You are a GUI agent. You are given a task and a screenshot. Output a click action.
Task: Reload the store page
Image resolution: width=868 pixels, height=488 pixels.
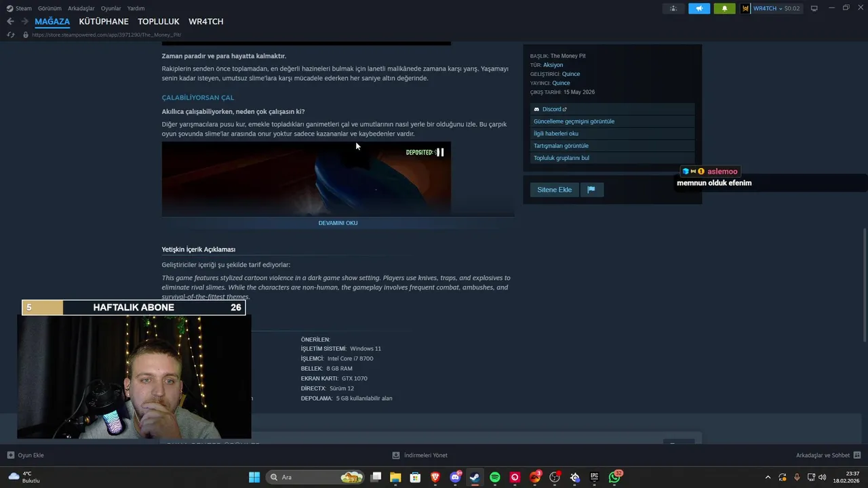[11, 35]
